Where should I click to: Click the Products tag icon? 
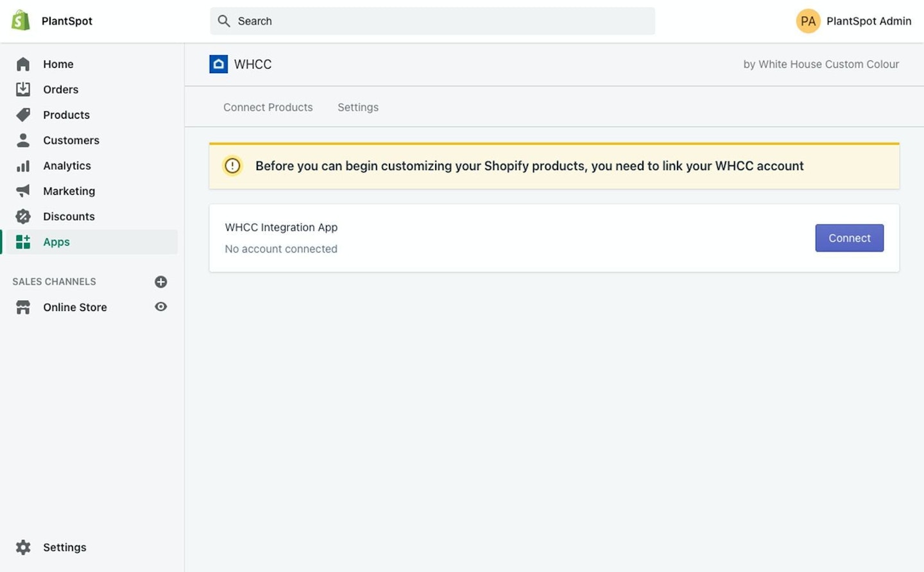click(x=23, y=115)
